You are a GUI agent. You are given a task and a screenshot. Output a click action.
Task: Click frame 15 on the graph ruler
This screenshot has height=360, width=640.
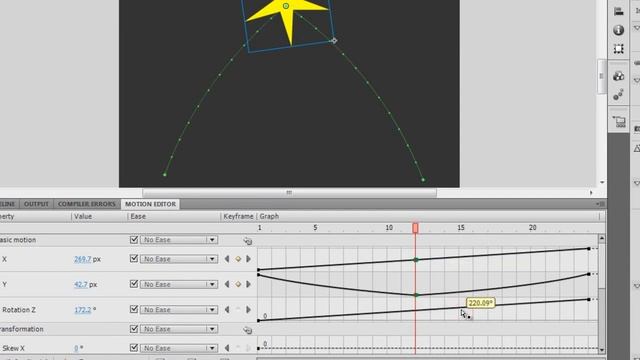point(461,227)
